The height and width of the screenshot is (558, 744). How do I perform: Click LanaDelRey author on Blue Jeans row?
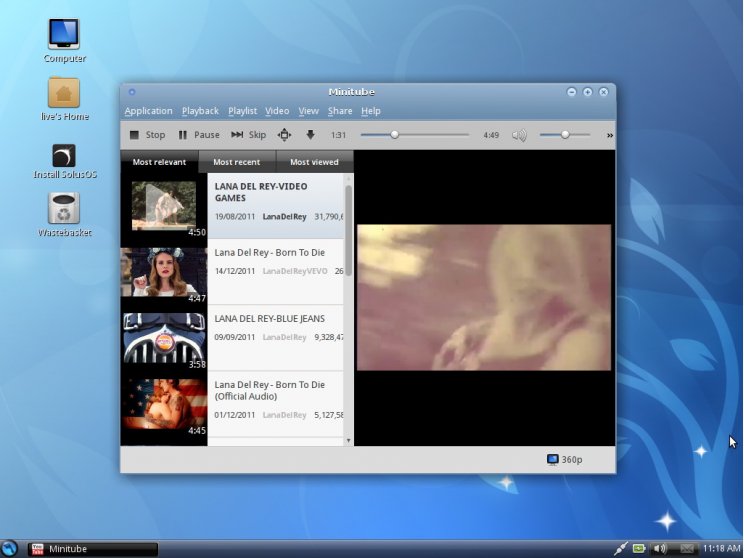point(284,337)
